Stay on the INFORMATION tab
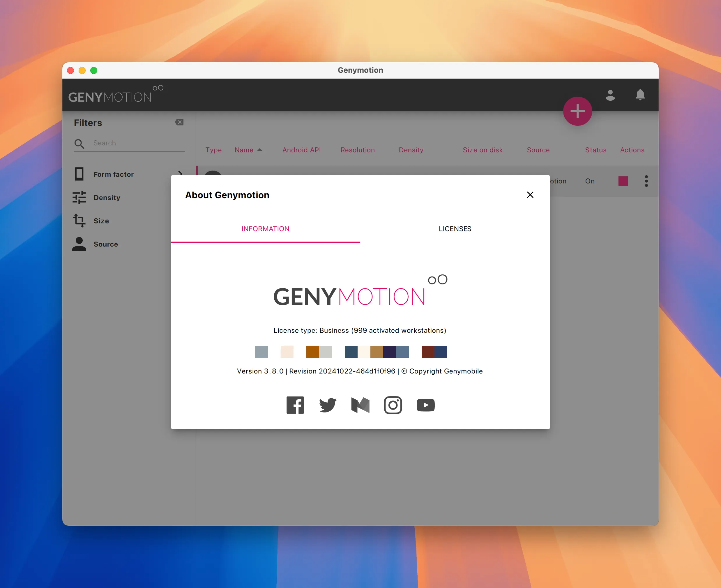This screenshot has height=588, width=721. pyautogui.click(x=265, y=229)
